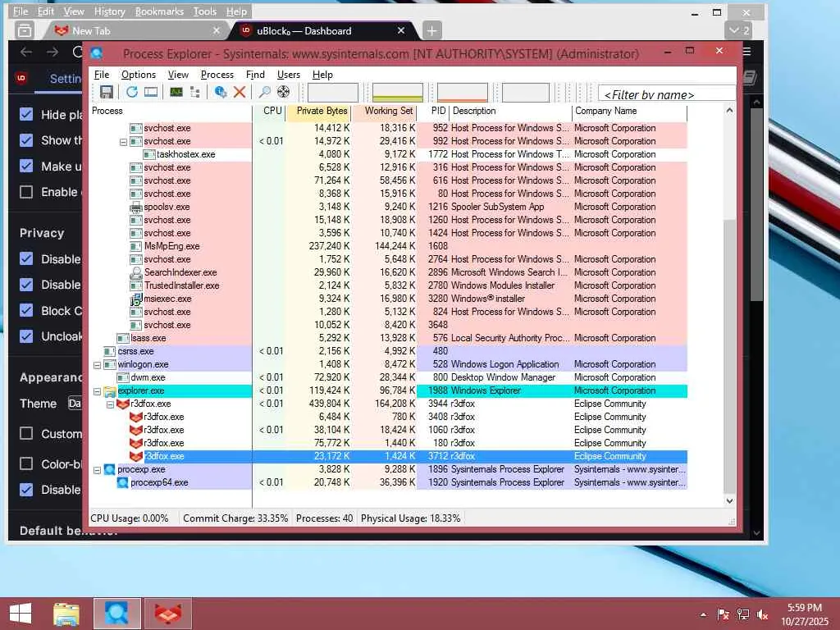Click the process list scroll-down arrow

(729, 501)
